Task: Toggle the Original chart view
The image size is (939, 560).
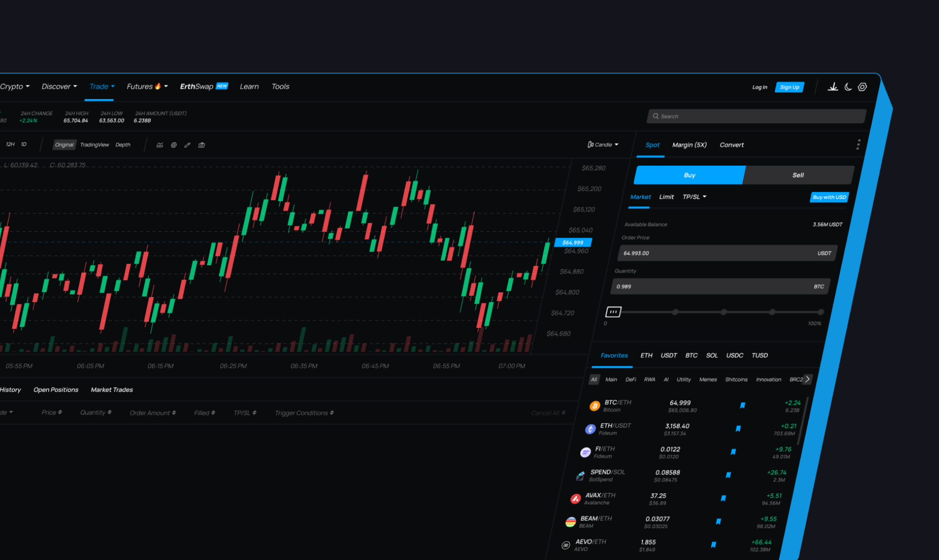Action: click(x=64, y=145)
